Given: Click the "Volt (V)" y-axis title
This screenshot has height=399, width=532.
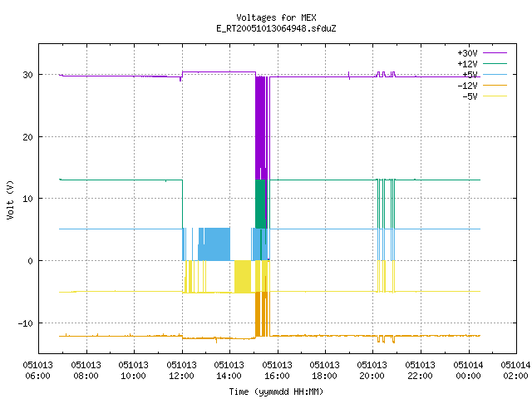Looking at the screenshot, I should tap(10, 199).
